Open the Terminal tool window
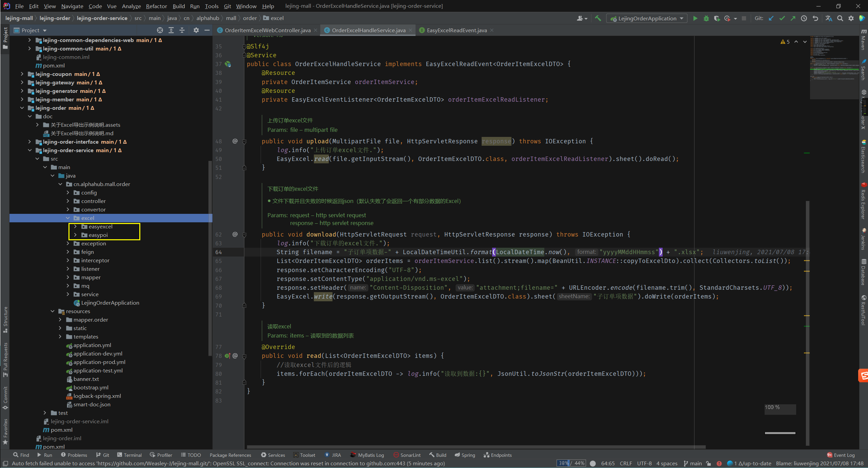868x468 pixels. [129, 455]
